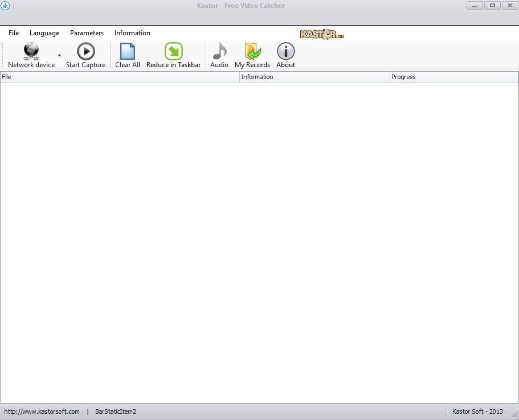Click the Kastor Soft - 2013 status text
This screenshot has width=519, height=420.
click(477, 411)
